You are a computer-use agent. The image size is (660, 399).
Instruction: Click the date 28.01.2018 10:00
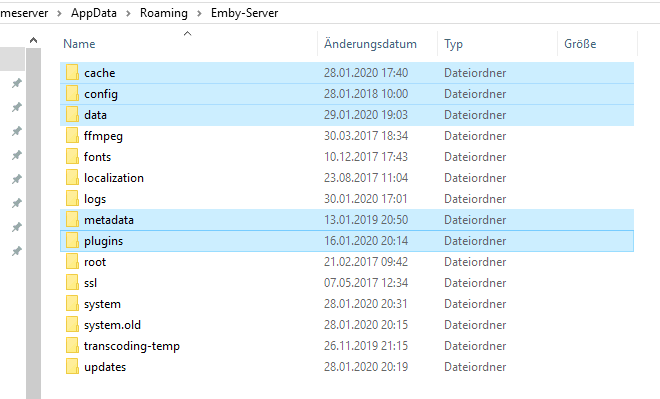366,93
